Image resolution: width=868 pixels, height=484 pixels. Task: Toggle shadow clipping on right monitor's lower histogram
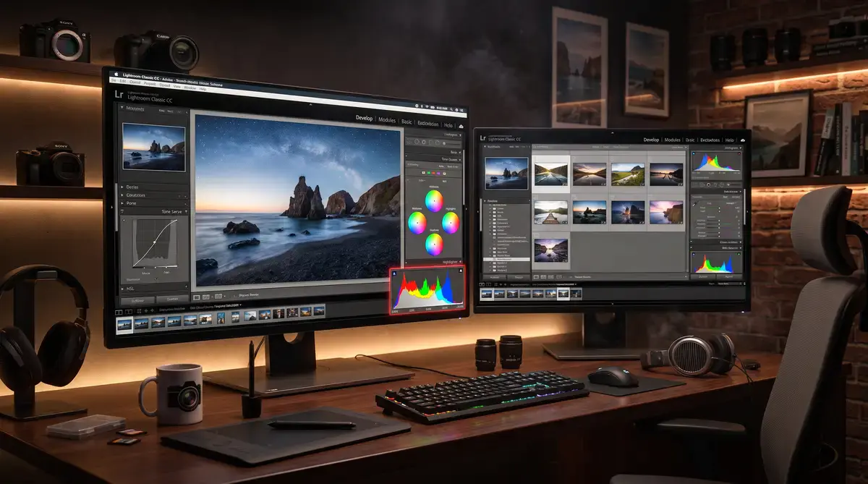[x=695, y=254]
